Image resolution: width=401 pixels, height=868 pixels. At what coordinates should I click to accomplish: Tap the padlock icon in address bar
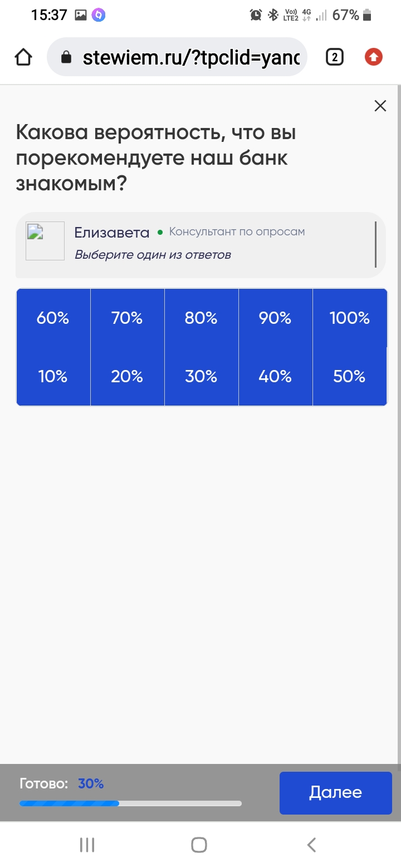pos(66,57)
